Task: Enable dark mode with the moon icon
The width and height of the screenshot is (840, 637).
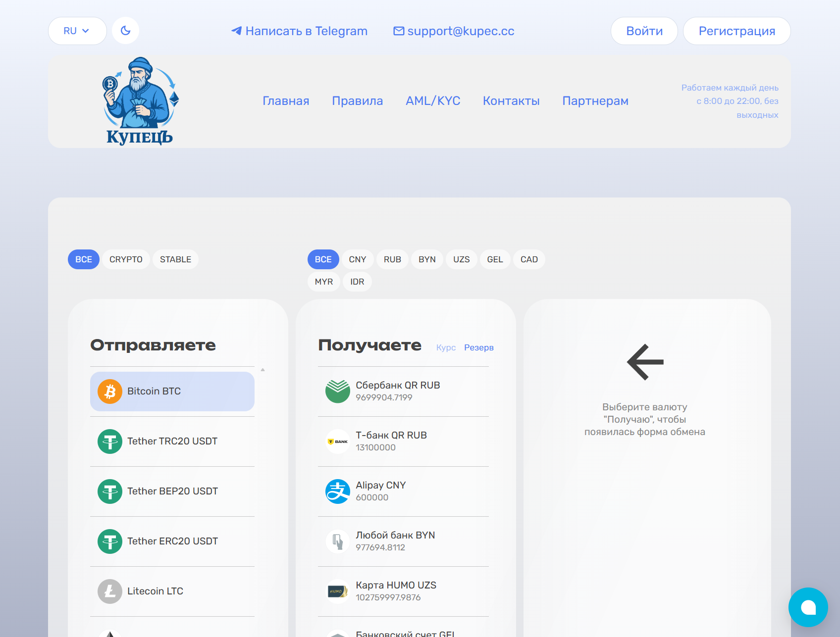Action: [125, 30]
